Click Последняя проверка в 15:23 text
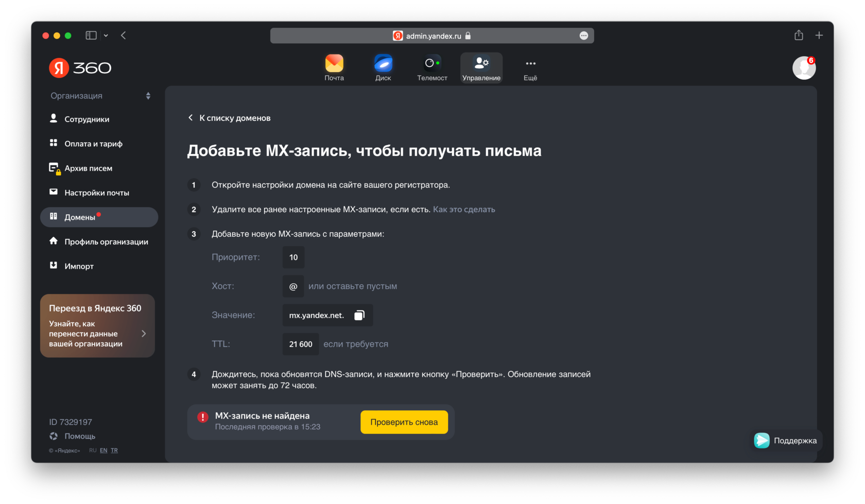The image size is (865, 504). click(x=268, y=427)
